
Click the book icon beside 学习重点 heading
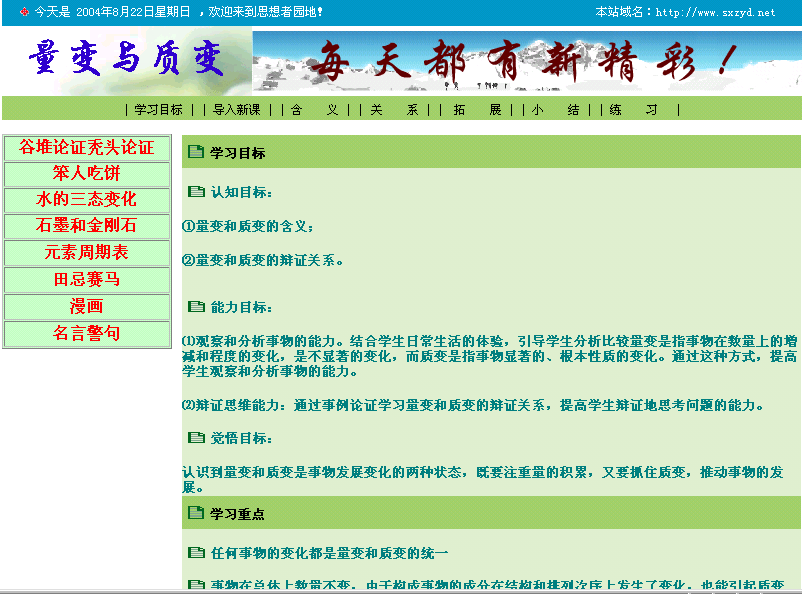(196, 513)
